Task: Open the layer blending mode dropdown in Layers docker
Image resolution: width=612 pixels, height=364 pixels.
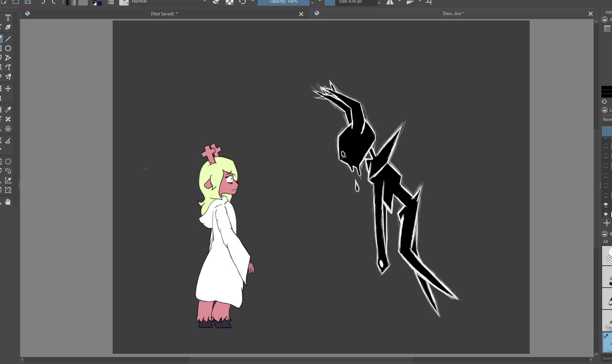Action: coord(607,120)
